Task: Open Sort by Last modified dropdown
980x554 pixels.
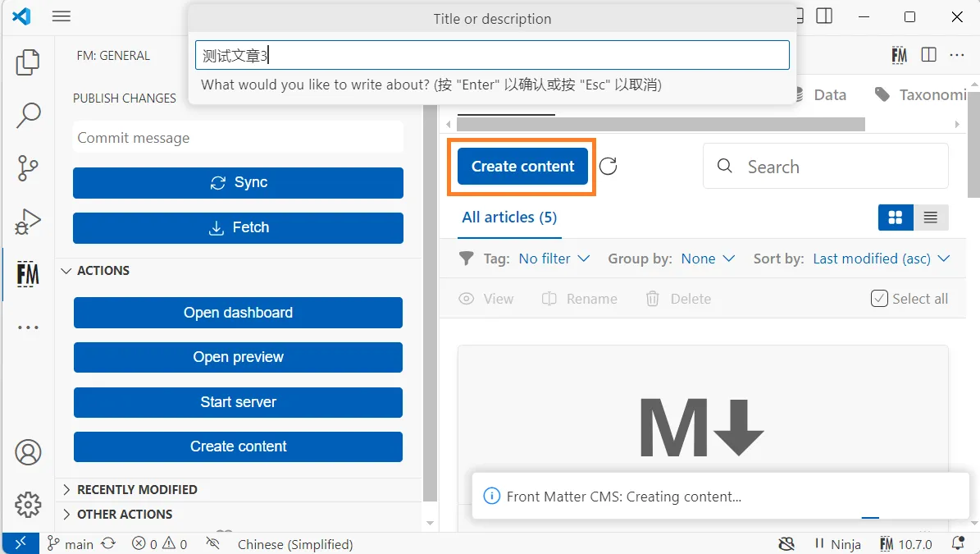Action: 882,259
